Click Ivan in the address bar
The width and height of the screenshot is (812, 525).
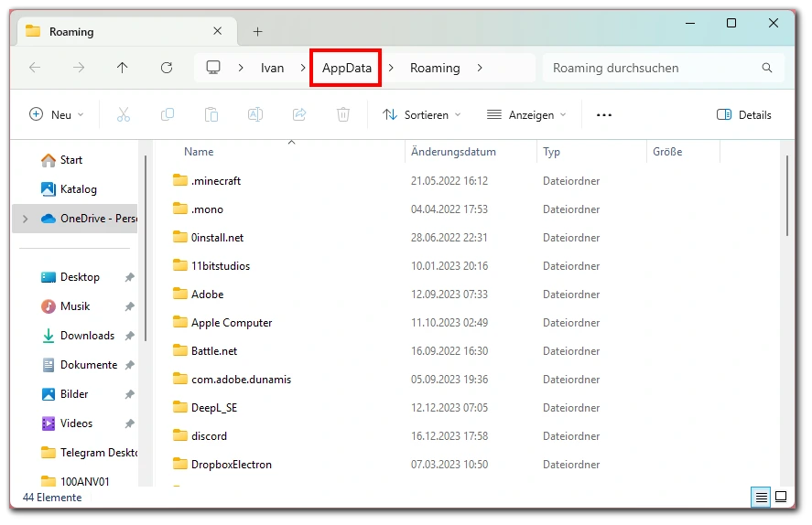pos(272,68)
